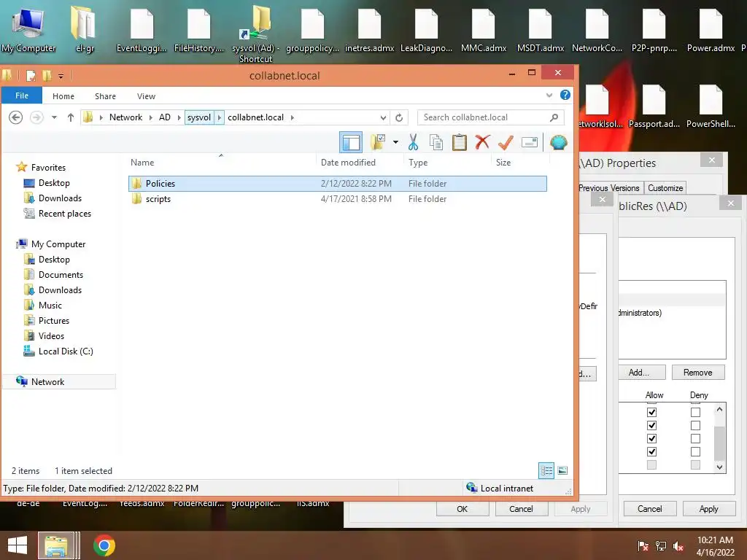Select the My Computer desktop icon
Image resolution: width=747 pixels, height=560 pixels.
(28, 29)
